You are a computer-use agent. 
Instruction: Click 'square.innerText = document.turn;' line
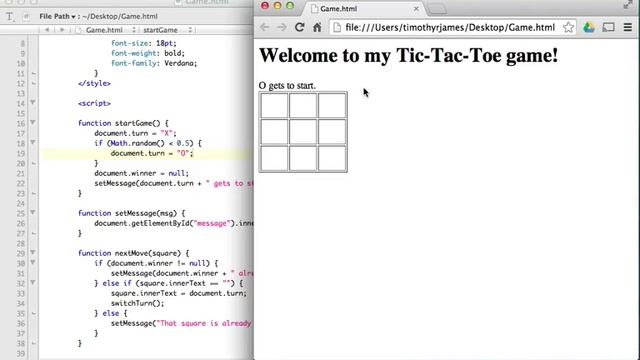click(179, 293)
